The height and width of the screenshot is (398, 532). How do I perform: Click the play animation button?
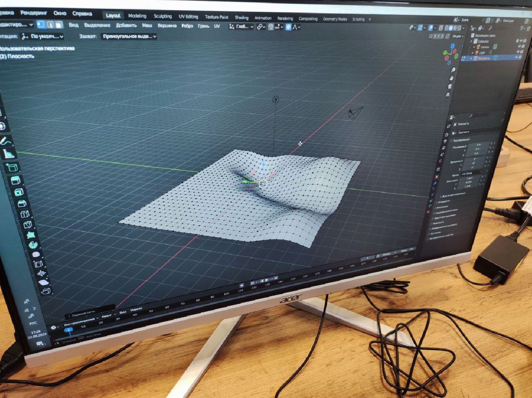(x=267, y=280)
